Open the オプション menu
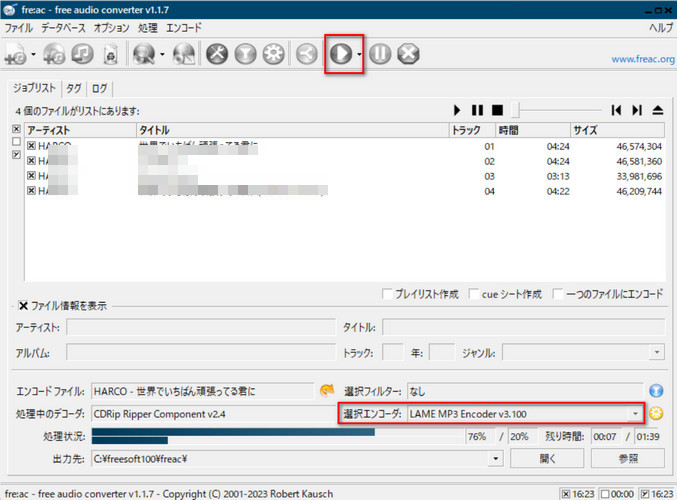 click(111, 28)
